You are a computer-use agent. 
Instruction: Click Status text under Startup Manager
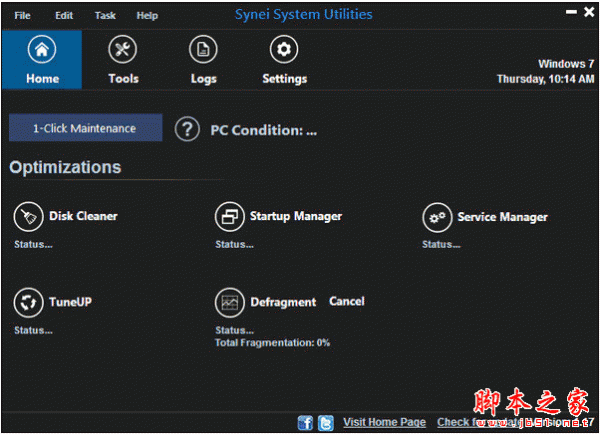[x=234, y=244]
